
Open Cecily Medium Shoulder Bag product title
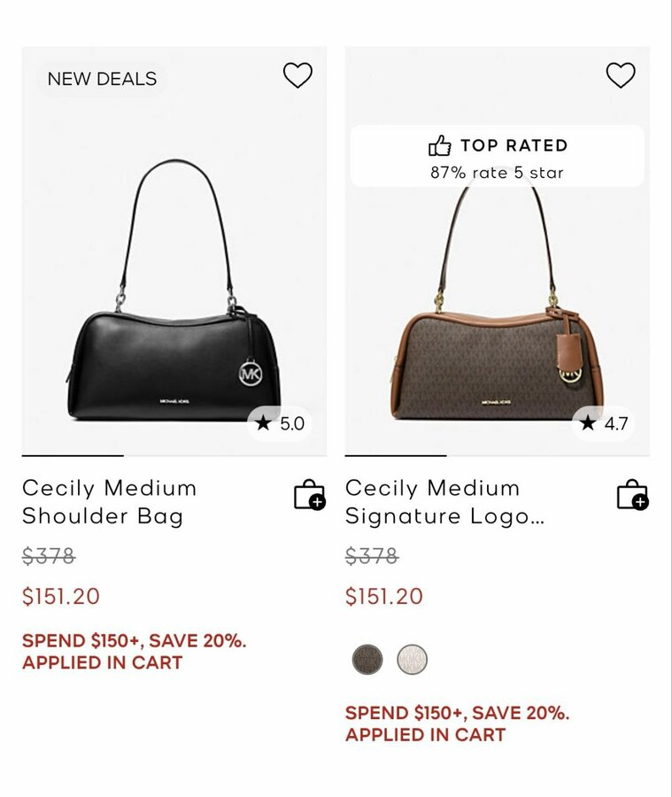pyautogui.click(x=110, y=502)
